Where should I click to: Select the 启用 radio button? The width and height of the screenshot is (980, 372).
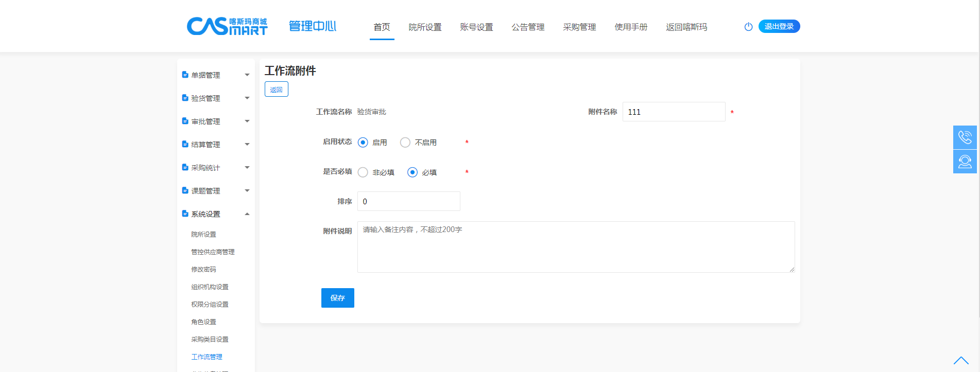(363, 143)
